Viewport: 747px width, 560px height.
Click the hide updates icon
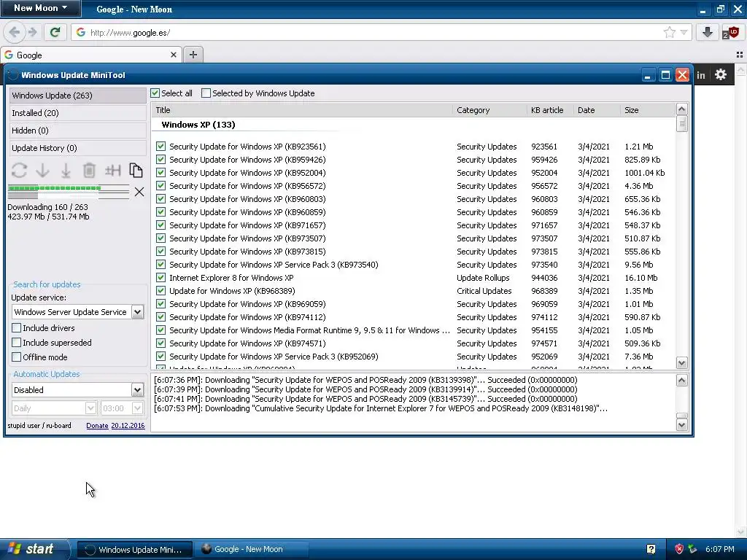click(112, 170)
